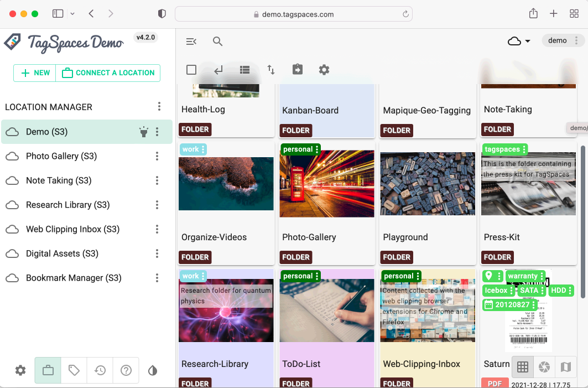This screenshot has width=588, height=388.
Task: Toggle the select-all checkbox in toolbar
Action: pos(191,69)
